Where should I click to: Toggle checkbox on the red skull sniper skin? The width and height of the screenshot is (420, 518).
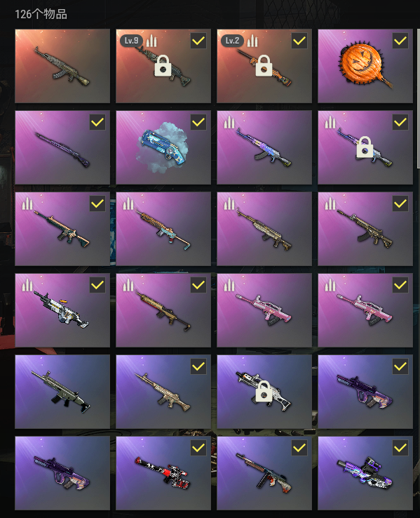point(198,448)
